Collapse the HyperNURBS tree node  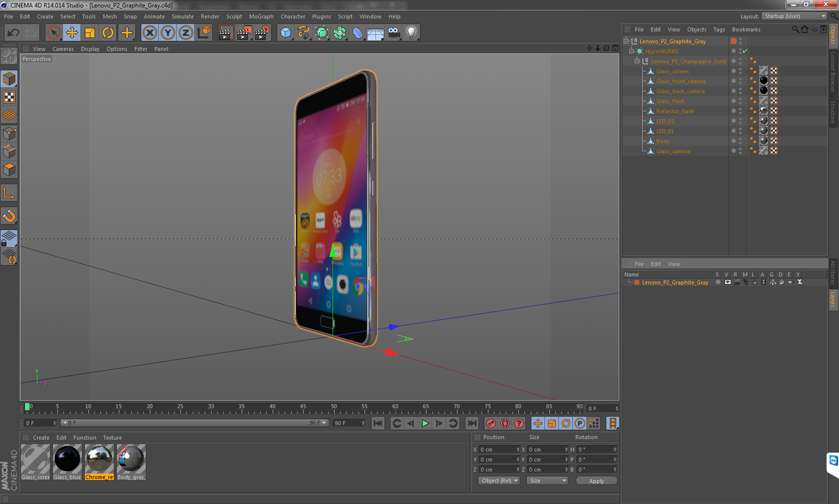(x=631, y=51)
